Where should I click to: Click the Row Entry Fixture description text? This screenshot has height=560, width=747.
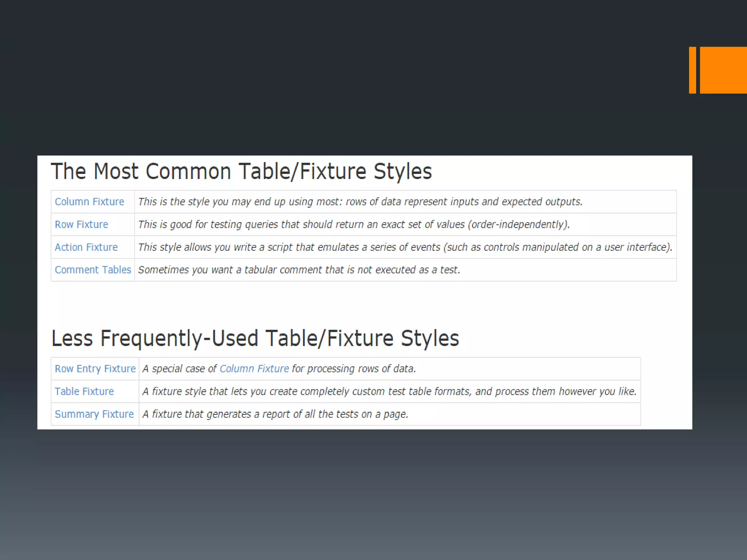pyautogui.click(x=354, y=369)
